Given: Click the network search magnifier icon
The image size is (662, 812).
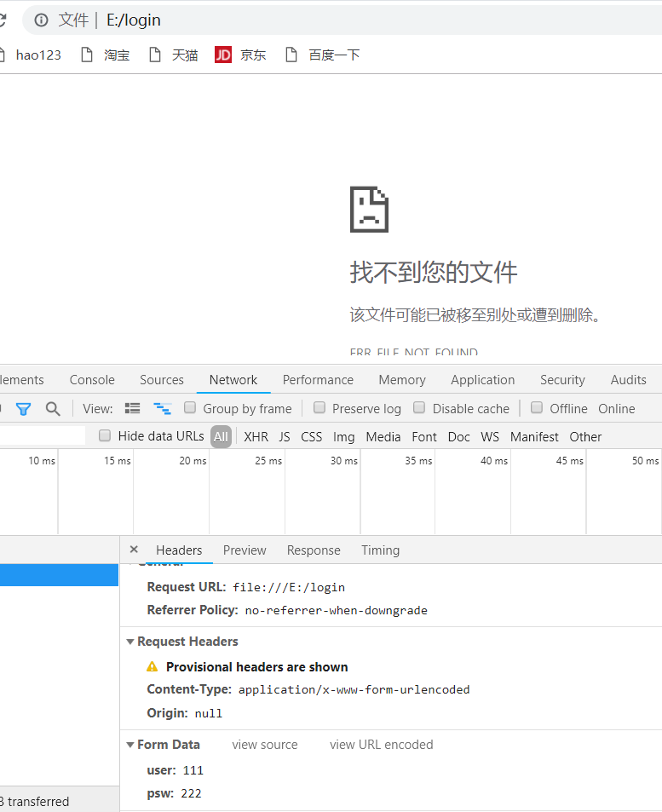Looking at the screenshot, I should [x=53, y=409].
